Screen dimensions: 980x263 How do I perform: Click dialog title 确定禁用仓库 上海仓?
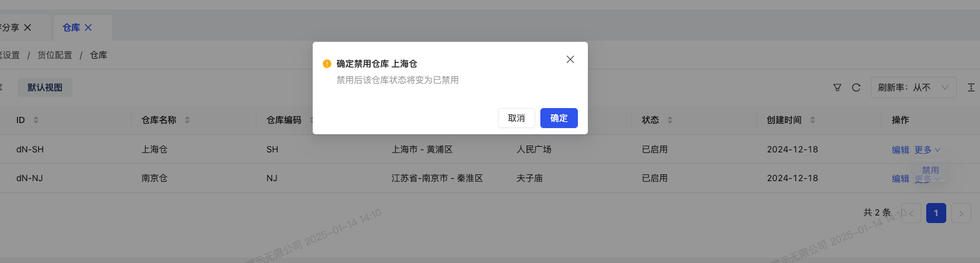pyautogui.click(x=377, y=64)
